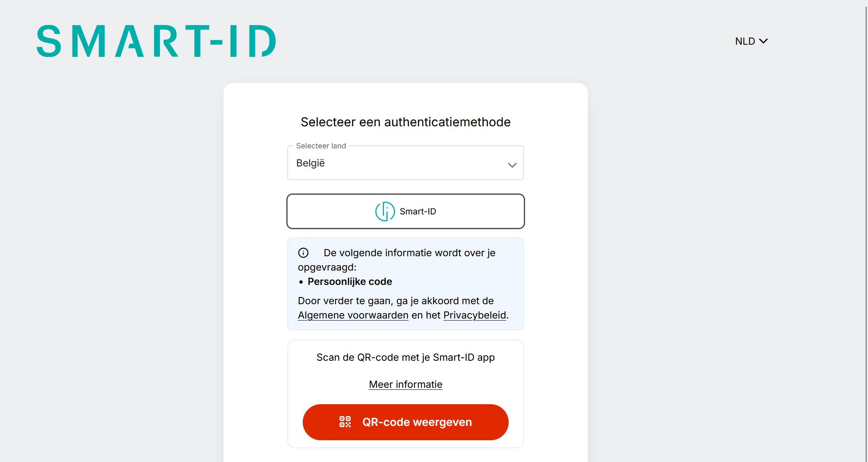This screenshot has height=462, width=868.
Task: Open the Algemene voorwaarden link
Action: click(353, 315)
